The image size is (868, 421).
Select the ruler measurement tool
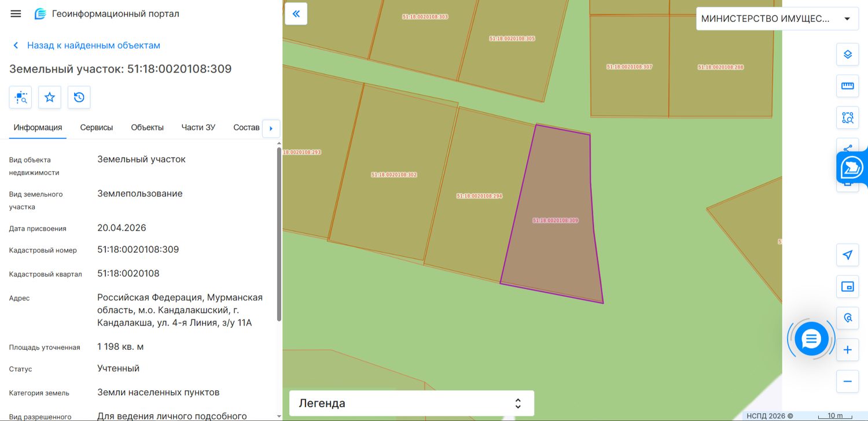click(847, 86)
